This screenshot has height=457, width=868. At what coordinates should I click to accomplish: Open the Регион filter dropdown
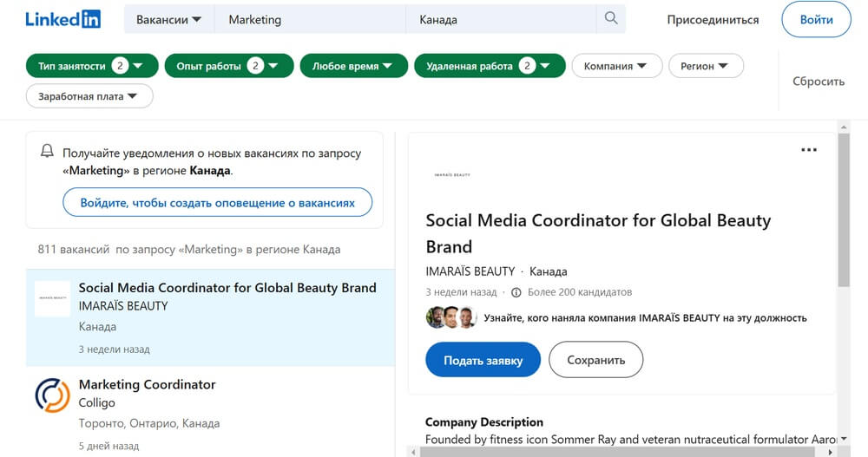(706, 66)
